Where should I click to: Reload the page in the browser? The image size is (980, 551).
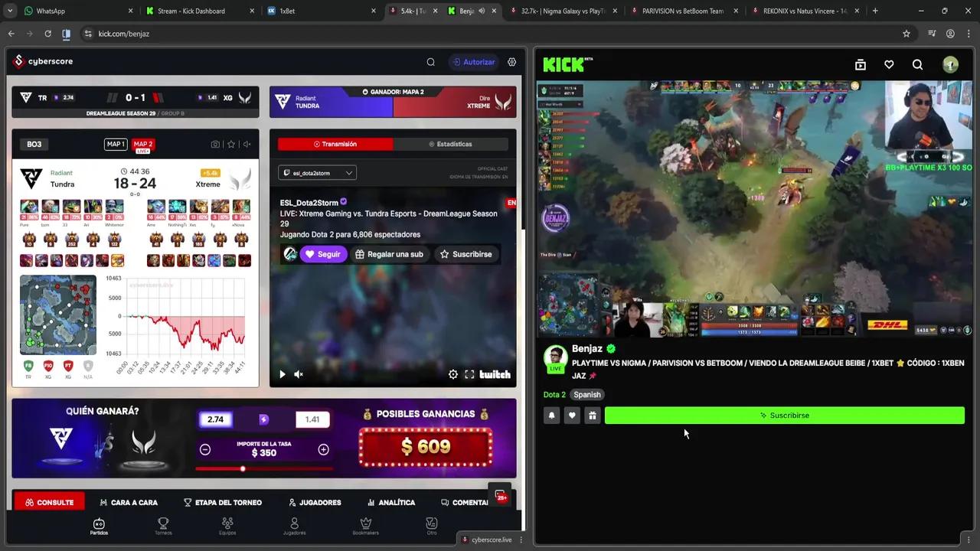pos(47,34)
